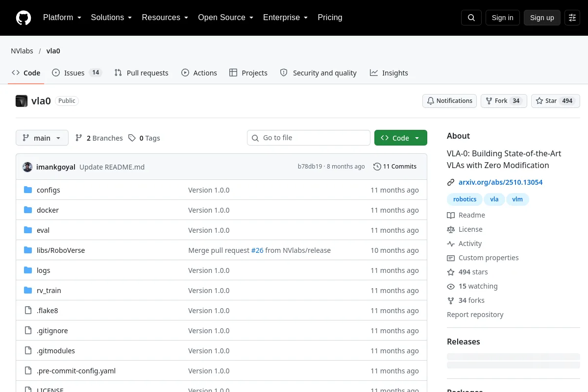Open the Pricing page link

(x=330, y=18)
